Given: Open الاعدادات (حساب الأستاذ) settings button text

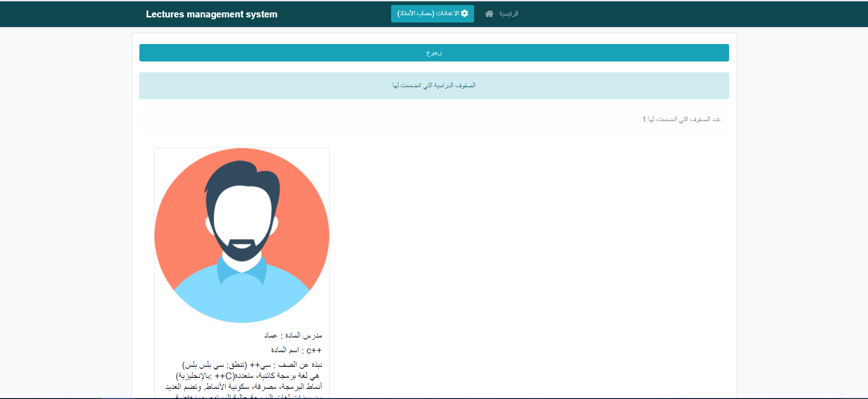Looking at the screenshot, I should click(428, 13).
